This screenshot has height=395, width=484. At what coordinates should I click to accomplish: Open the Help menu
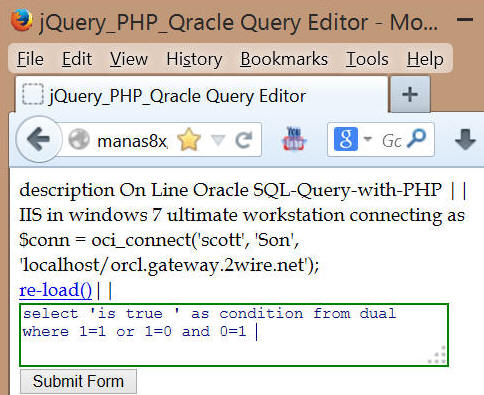point(425,59)
